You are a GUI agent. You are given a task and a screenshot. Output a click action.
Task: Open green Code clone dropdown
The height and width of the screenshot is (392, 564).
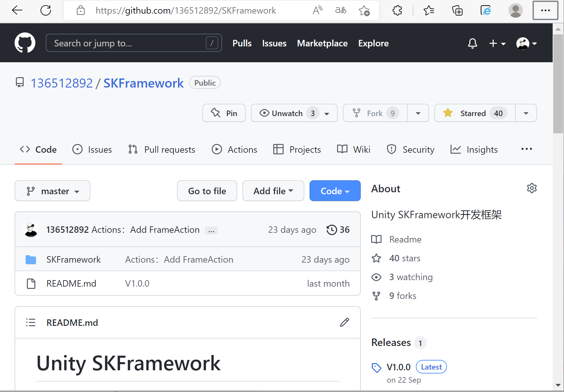(x=335, y=191)
